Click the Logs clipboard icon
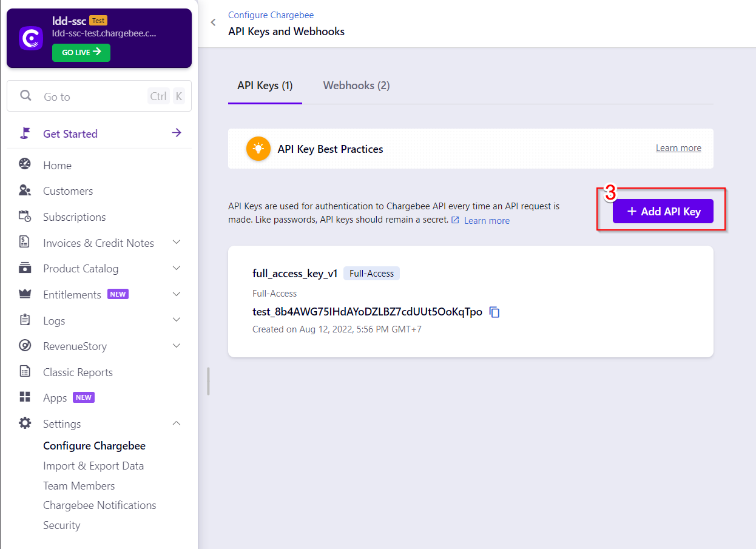 [x=25, y=320]
